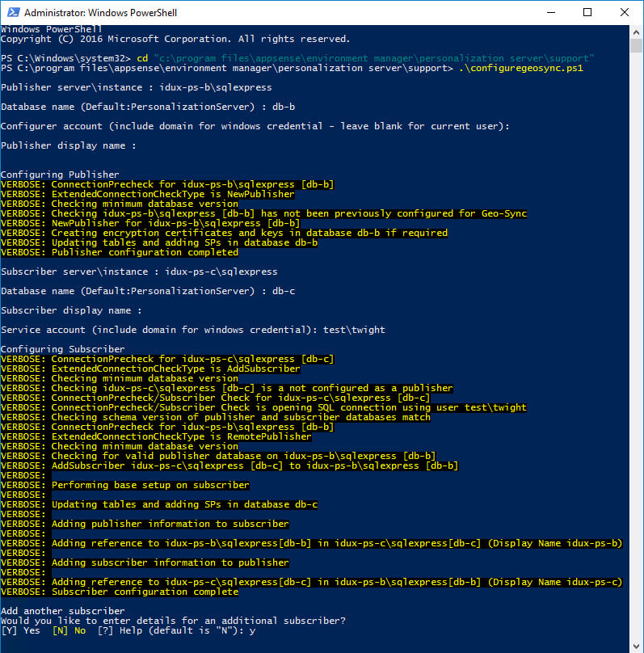Click the "[Y] Yes" option text
This screenshot has width=644, height=653.
click(21, 630)
